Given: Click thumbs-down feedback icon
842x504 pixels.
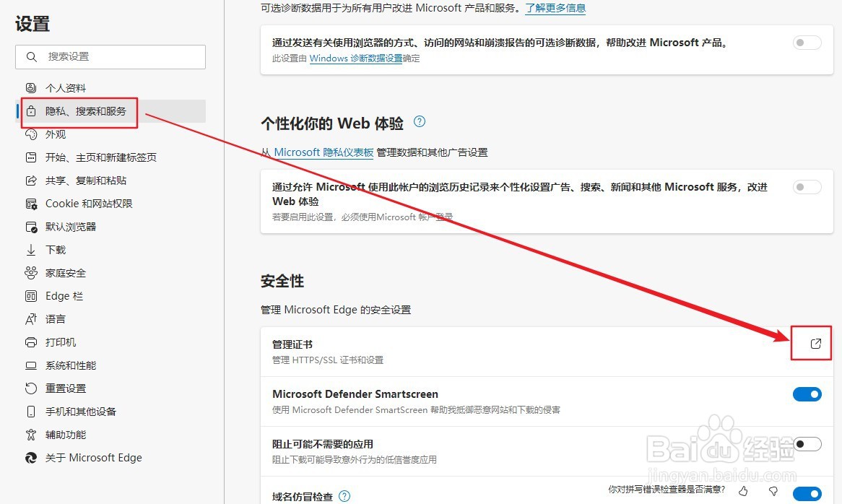Looking at the screenshot, I should click(773, 490).
